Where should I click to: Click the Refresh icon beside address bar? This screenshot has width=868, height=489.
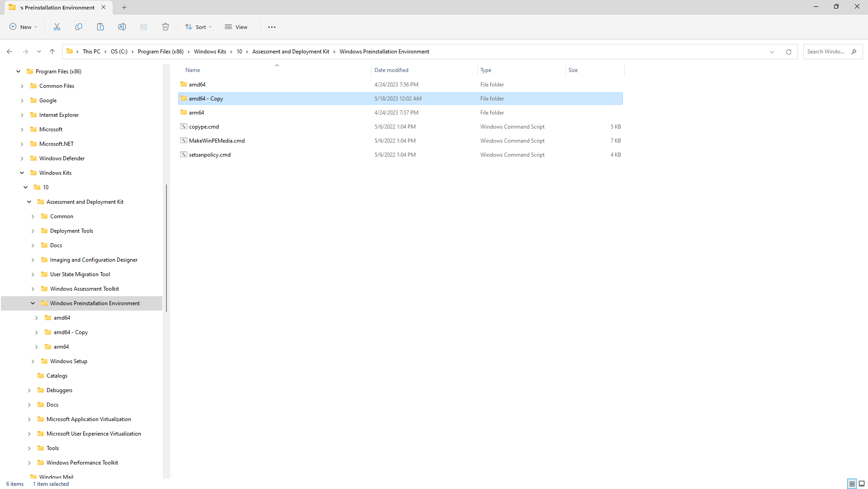coord(788,52)
